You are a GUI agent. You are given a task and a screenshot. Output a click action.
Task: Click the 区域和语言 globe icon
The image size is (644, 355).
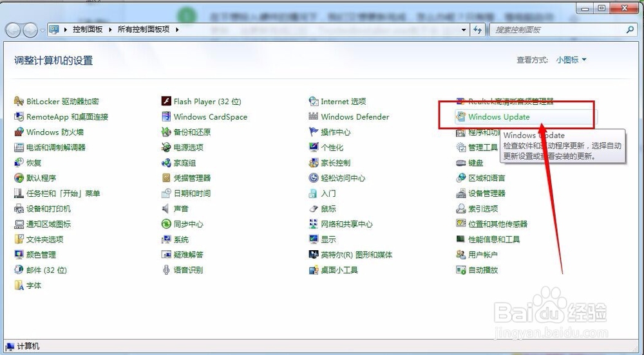click(x=461, y=178)
